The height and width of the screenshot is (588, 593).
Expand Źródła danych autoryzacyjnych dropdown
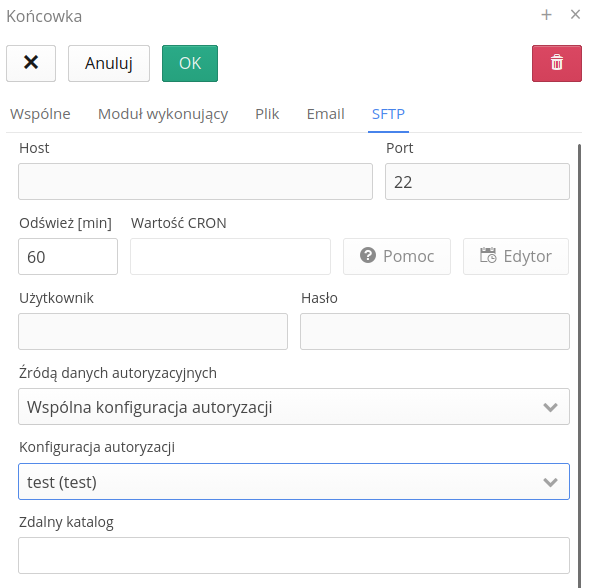click(x=294, y=406)
